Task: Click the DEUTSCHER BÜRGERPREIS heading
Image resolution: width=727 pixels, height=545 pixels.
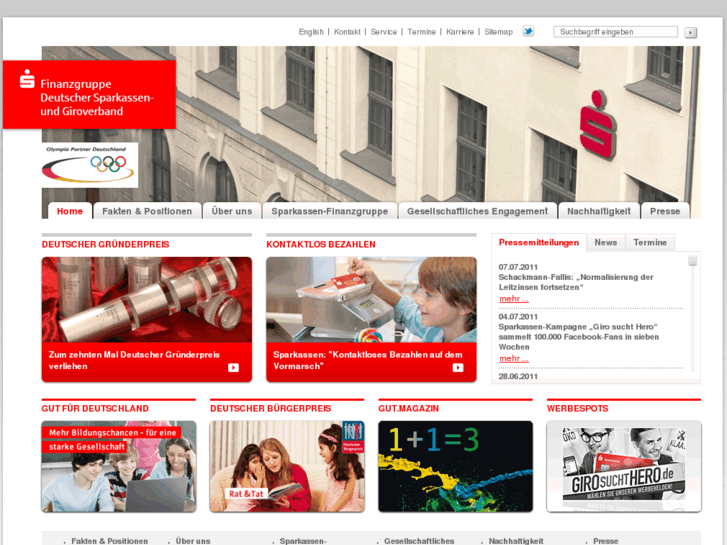Action: (x=271, y=409)
